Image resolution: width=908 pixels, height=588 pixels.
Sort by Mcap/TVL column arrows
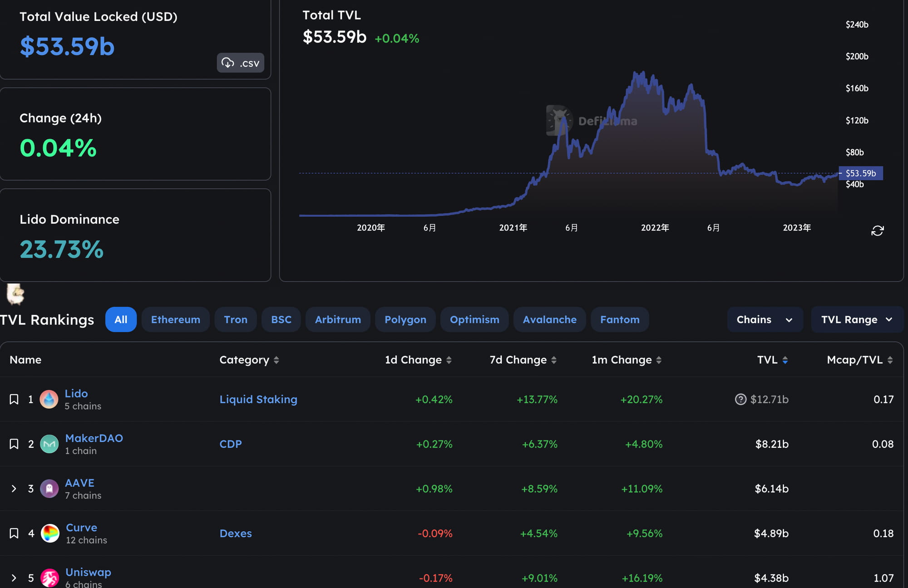890,360
